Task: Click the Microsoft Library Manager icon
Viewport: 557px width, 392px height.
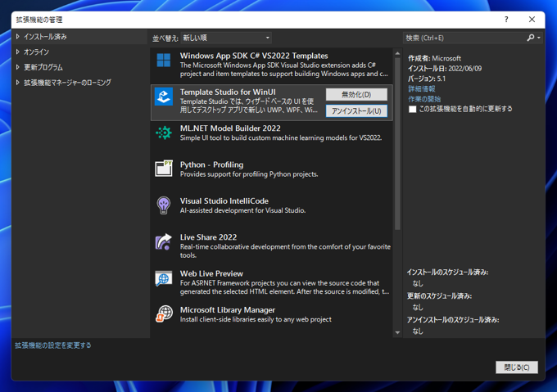Action: [164, 314]
